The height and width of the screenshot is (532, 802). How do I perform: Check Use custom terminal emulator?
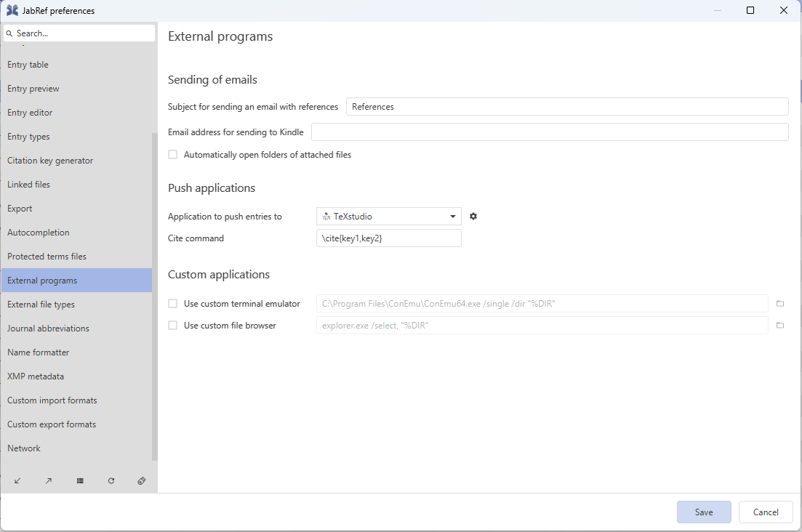pyautogui.click(x=173, y=304)
